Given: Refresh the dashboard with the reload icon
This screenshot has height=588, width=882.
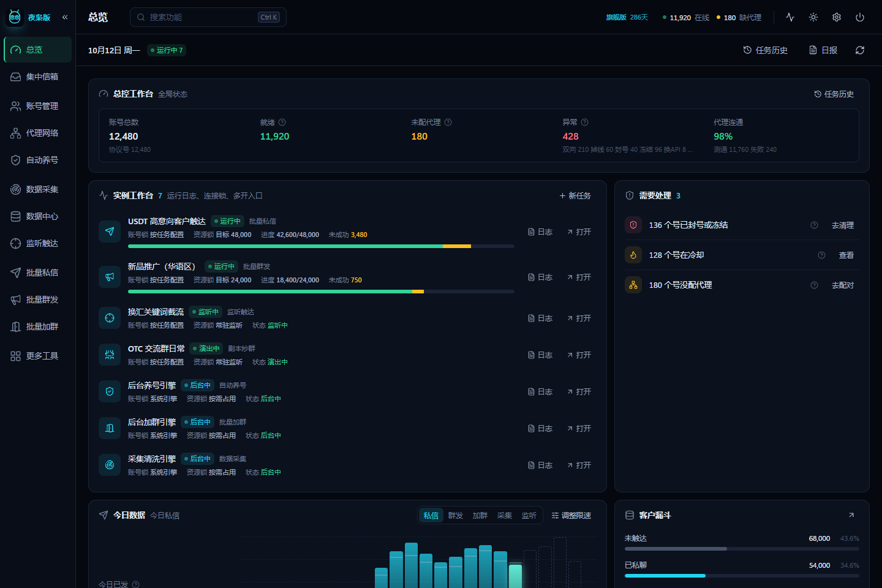Looking at the screenshot, I should click(860, 50).
